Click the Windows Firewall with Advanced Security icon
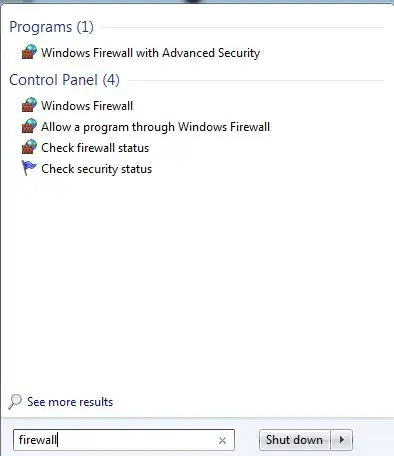Image resolution: width=394 pixels, height=456 pixels. point(29,52)
